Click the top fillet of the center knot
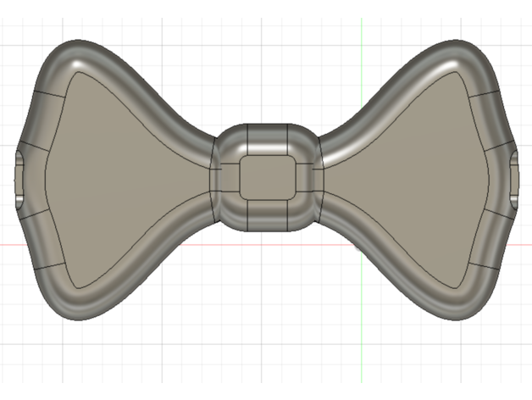The height and width of the screenshot is (400, 532). [265, 137]
